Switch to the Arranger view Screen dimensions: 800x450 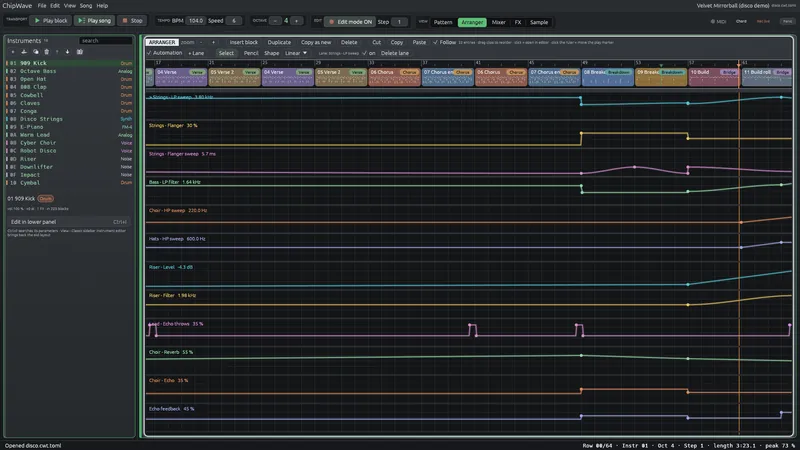click(x=472, y=22)
